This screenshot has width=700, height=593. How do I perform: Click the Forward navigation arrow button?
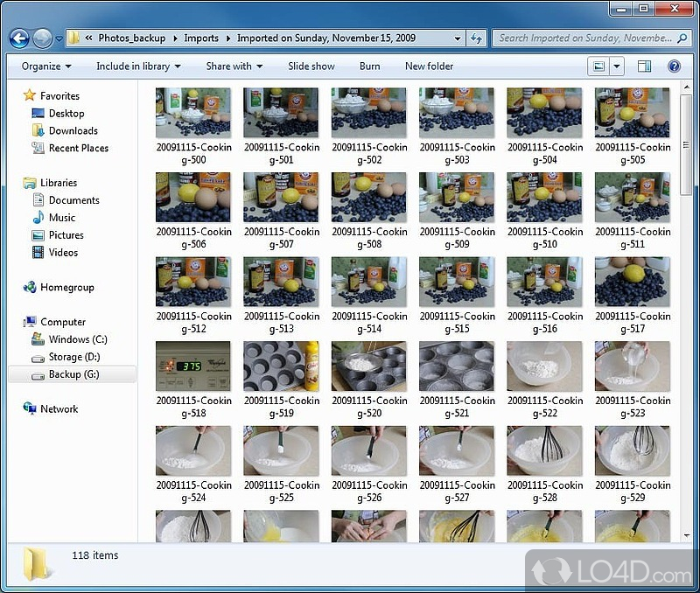tap(42, 38)
